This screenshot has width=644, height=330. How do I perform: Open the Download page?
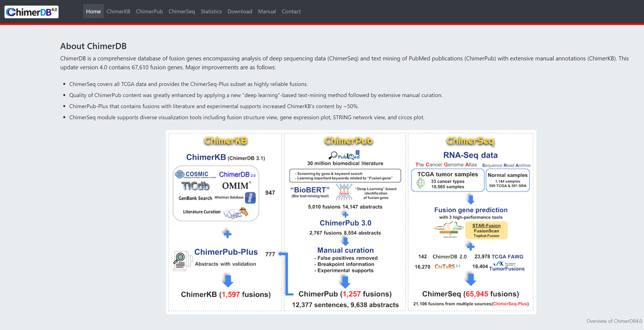click(x=240, y=11)
